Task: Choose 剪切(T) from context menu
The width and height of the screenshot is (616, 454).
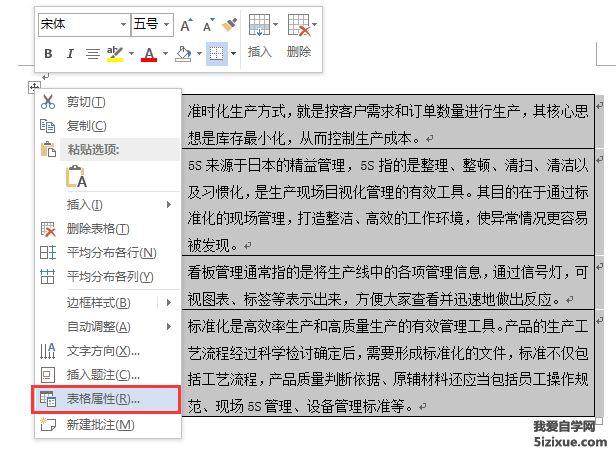Action: (108, 102)
